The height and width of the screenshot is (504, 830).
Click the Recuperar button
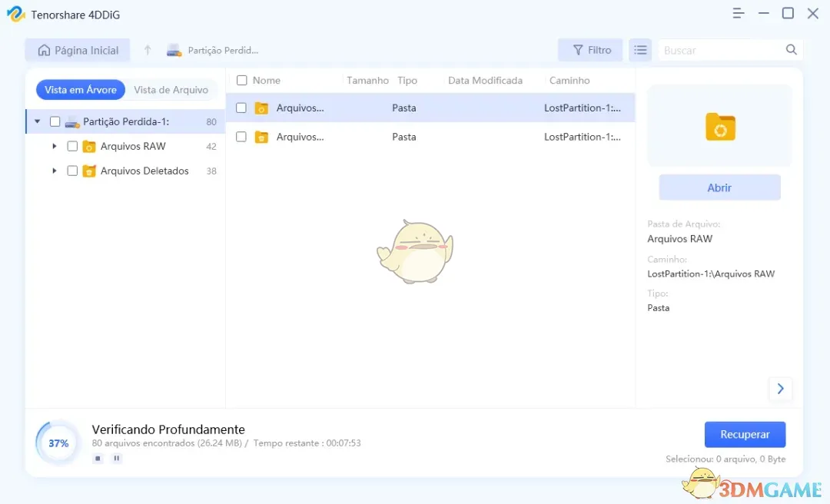[x=745, y=434]
